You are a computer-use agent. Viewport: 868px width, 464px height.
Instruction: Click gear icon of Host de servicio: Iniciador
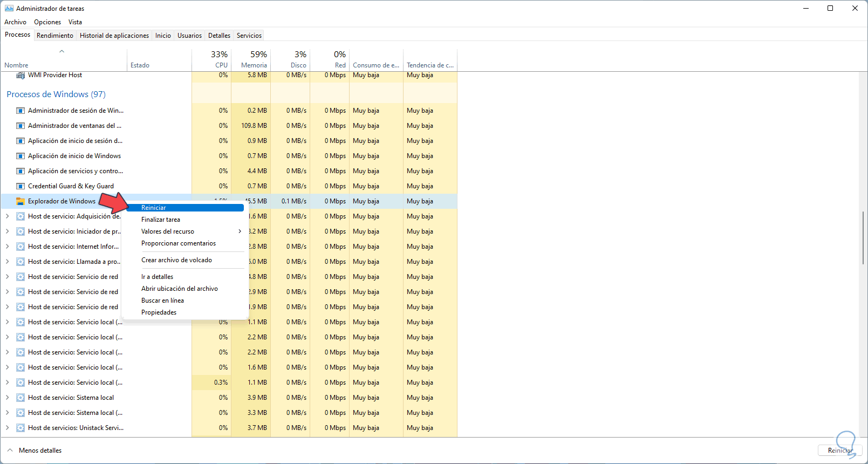click(x=20, y=231)
